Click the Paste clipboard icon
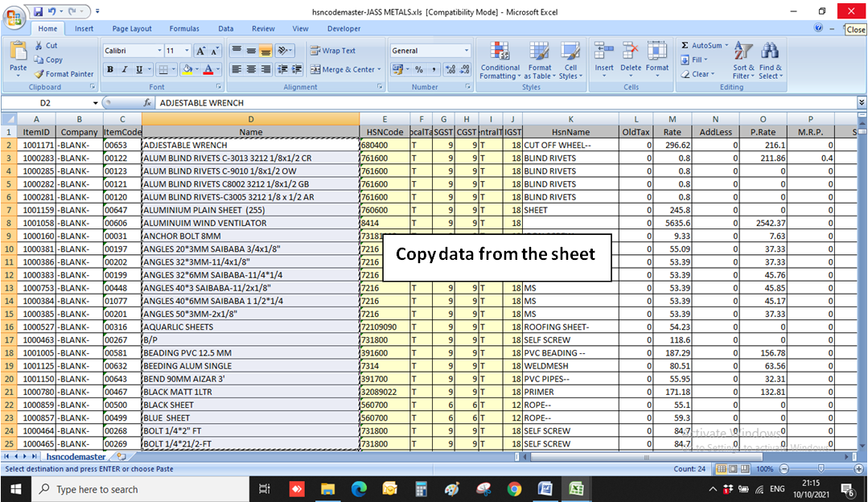This screenshot has width=868, height=502. click(x=18, y=51)
